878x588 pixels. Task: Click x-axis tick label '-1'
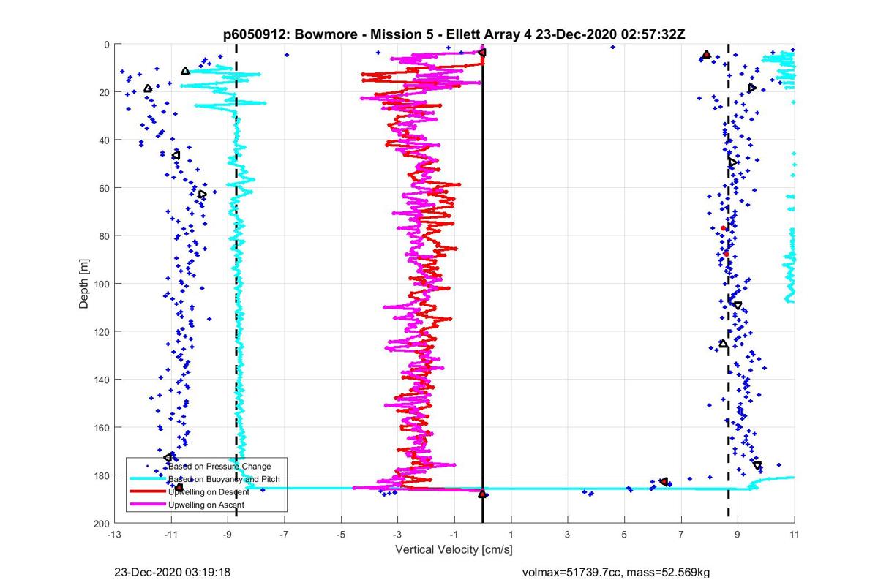point(454,535)
